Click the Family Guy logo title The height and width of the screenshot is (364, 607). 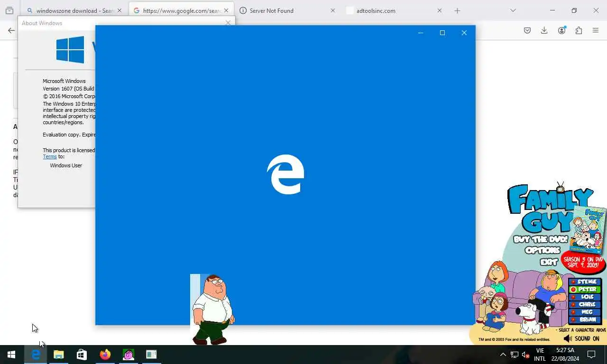pyautogui.click(x=549, y=209)
